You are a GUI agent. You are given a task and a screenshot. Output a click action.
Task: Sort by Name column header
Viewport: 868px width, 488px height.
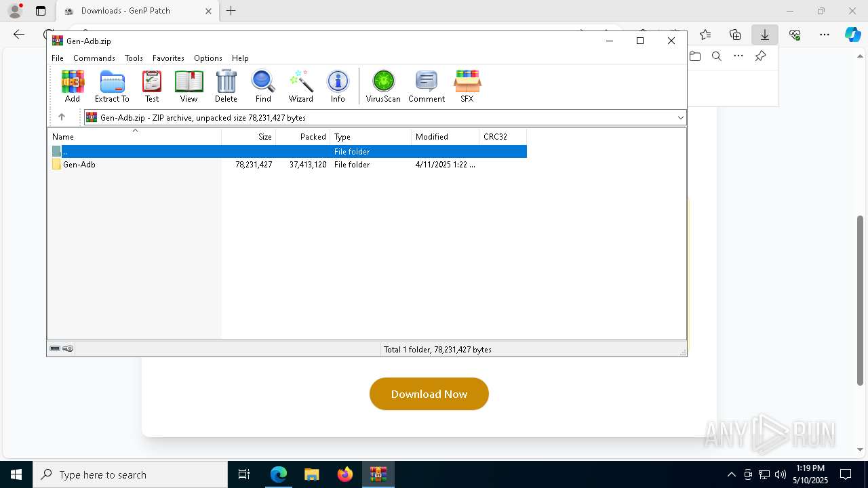point(134,136)
